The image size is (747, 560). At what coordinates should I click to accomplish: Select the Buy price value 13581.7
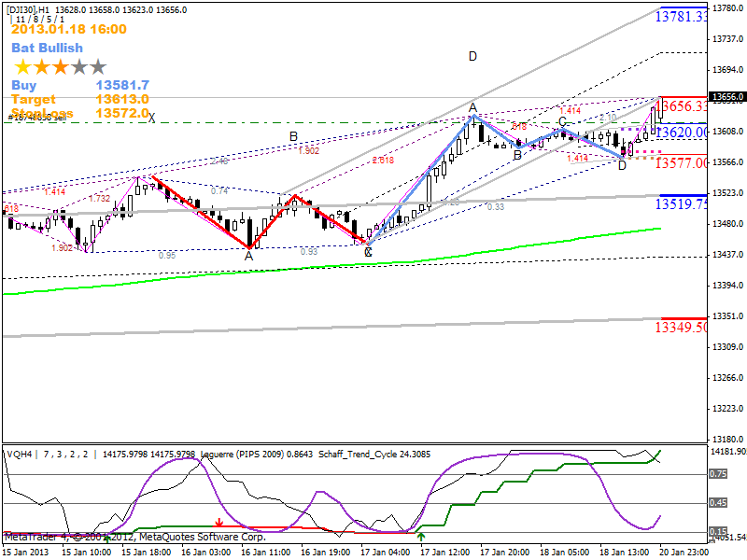click(x=122, y=85)
